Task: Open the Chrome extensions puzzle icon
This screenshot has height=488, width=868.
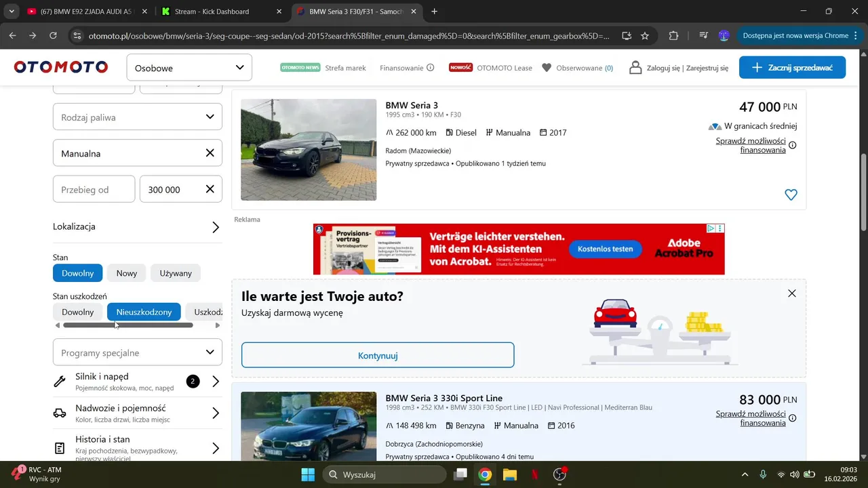Action: 673,36
